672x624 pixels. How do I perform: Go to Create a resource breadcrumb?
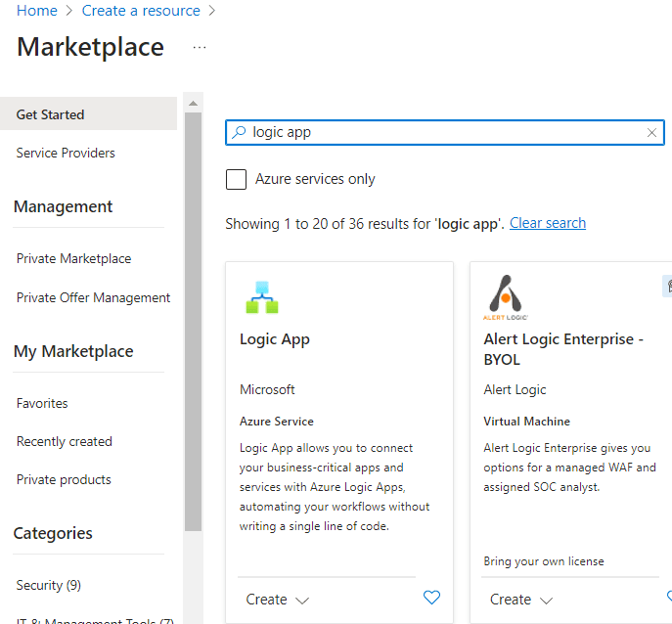[141, 11]
